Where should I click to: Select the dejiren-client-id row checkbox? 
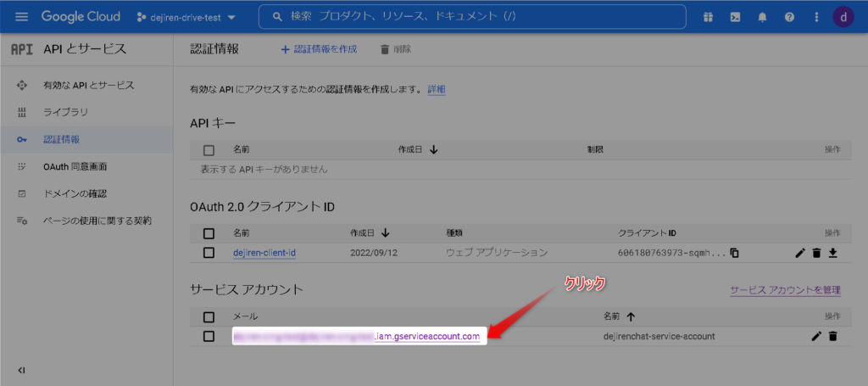click(209, 253)
